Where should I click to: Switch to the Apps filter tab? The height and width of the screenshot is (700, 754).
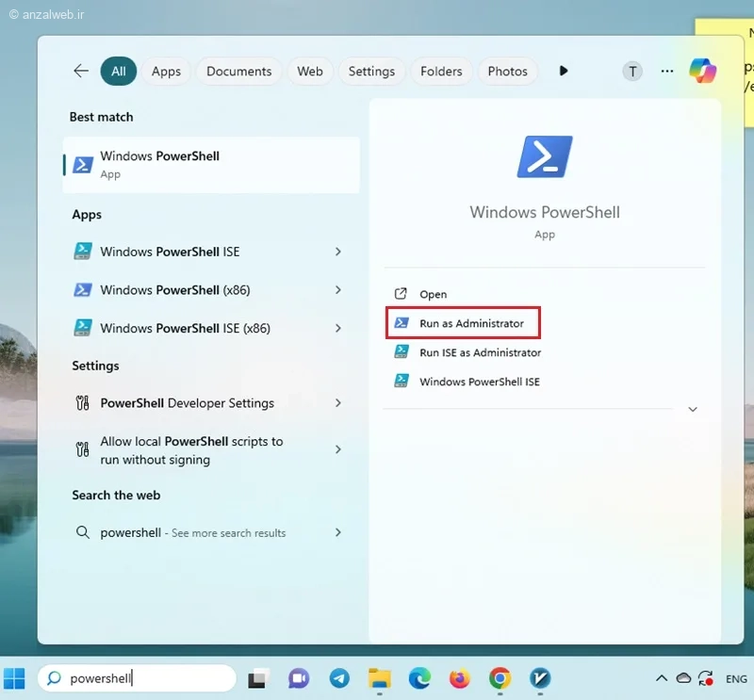tap(166, 72)
